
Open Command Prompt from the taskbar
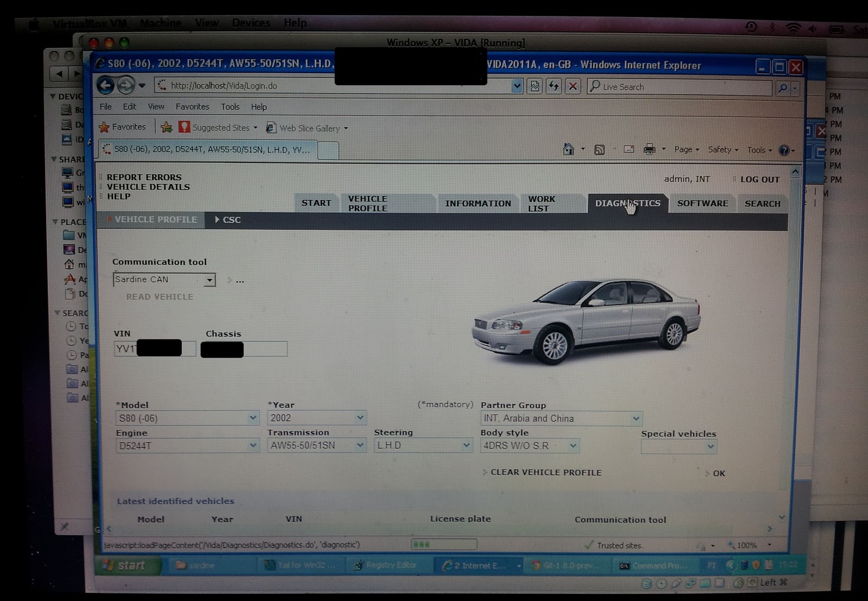[656, 566]
